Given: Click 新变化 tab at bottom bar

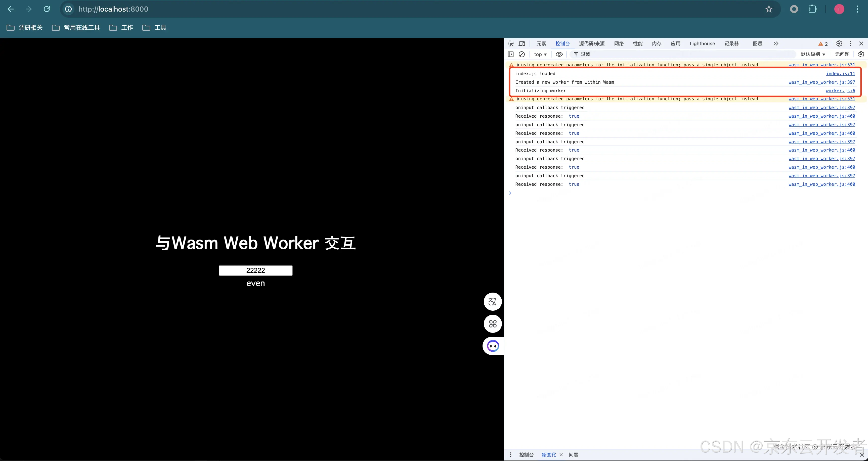Looking at the screenshot, I should (549, 455).
